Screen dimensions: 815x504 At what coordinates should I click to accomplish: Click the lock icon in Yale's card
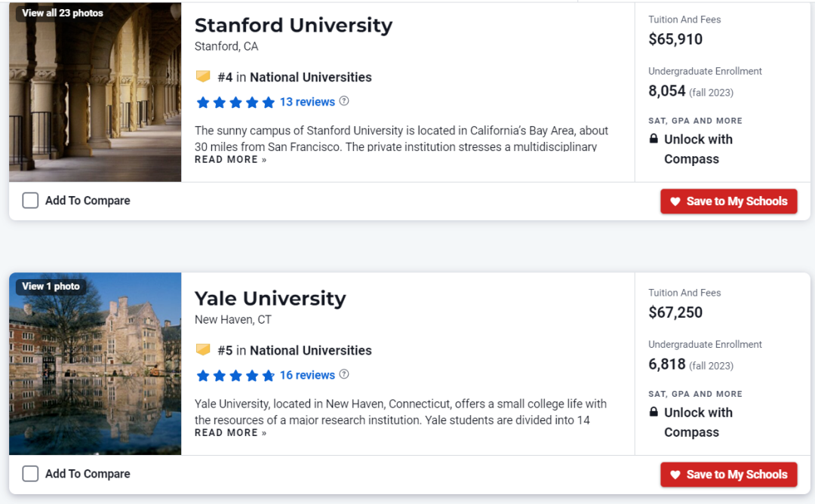(x=654, y=412)
